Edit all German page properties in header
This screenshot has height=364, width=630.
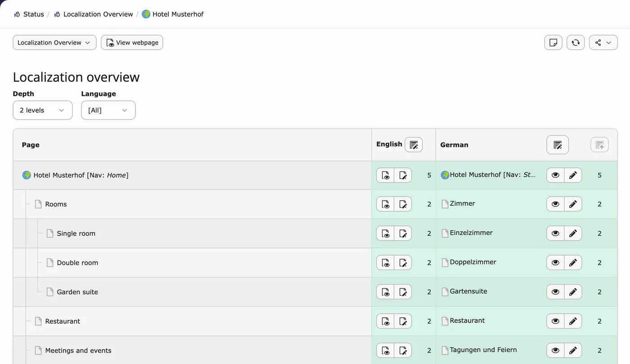tap(558, 145)
